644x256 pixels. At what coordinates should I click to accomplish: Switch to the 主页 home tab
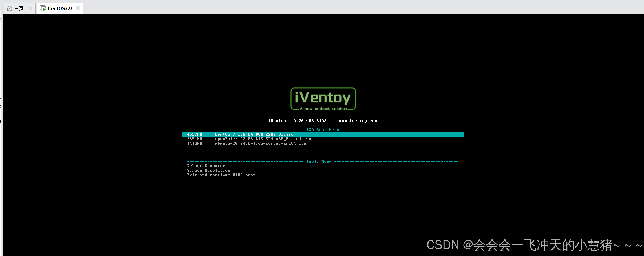tap(19, 8)
